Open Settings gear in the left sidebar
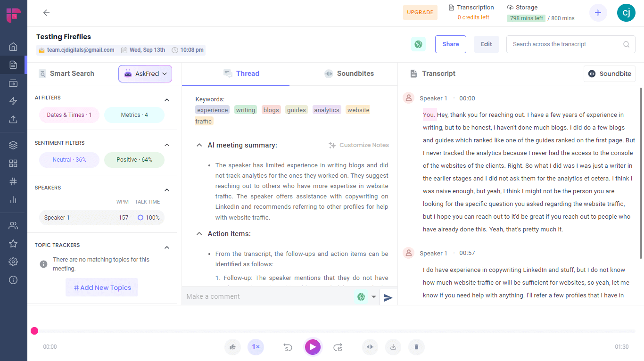644x361 pixels. click(x=13, y=262)
